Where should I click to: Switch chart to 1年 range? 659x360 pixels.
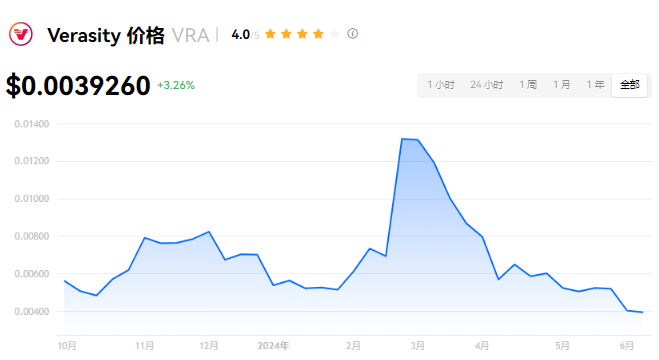point(595,85)
